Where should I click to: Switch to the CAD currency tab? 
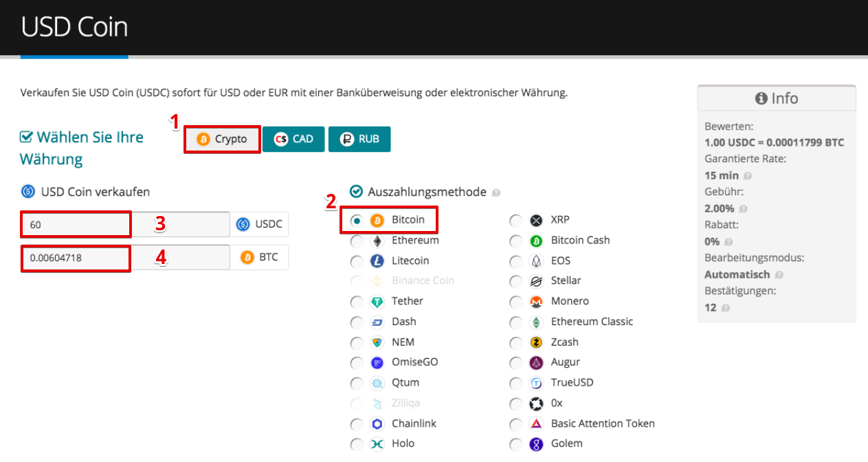point(293,139)
